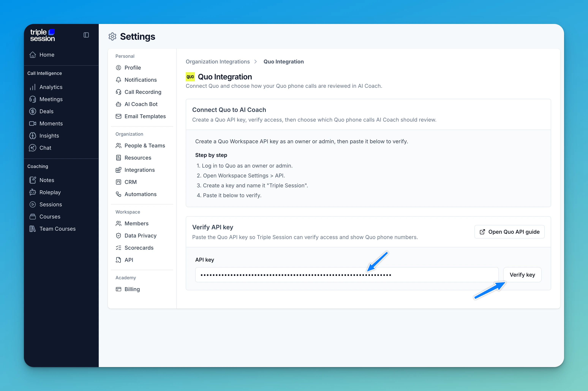
Task: Click People & Teams users icon
Action: (119, 146)
